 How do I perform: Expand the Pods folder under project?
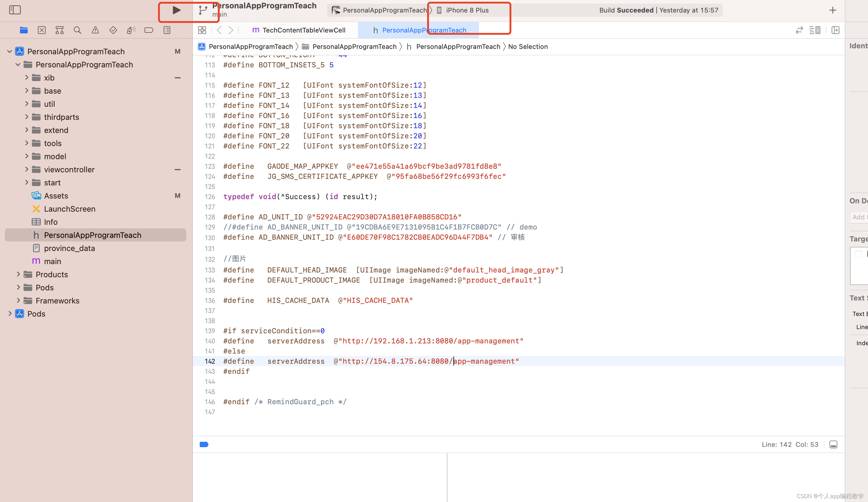18,287
